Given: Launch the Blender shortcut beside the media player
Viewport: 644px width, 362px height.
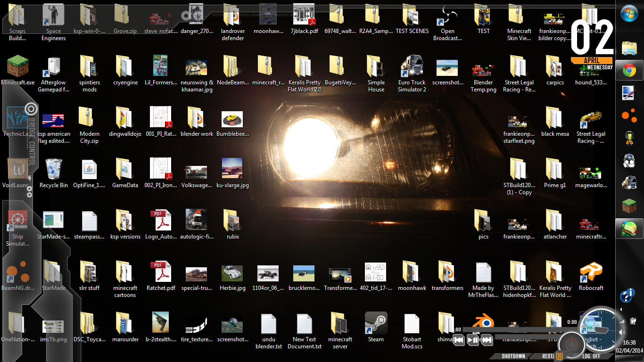Looking at the screenshot, I should pyautogui.click(x=483, y=321).
